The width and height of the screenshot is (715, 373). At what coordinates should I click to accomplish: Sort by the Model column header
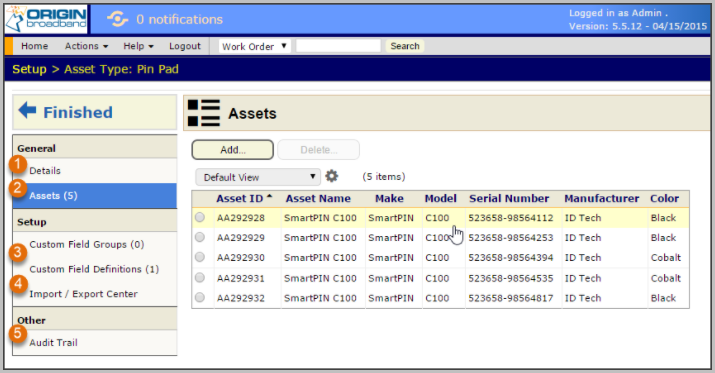coord(440,198)
